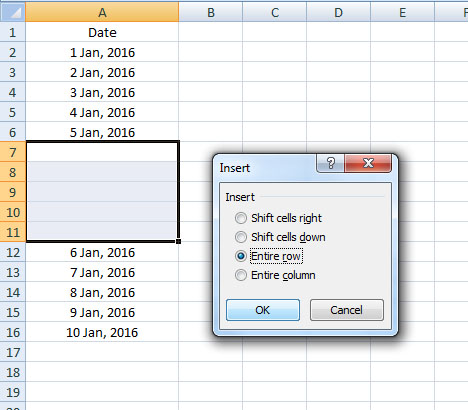Close the Insert dialog with the X

point(368,163)
